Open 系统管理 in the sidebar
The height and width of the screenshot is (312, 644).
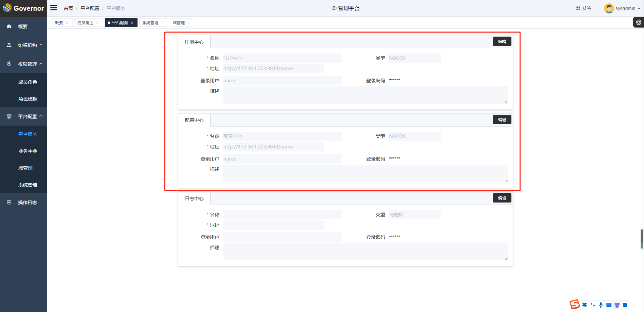point(28,185)
